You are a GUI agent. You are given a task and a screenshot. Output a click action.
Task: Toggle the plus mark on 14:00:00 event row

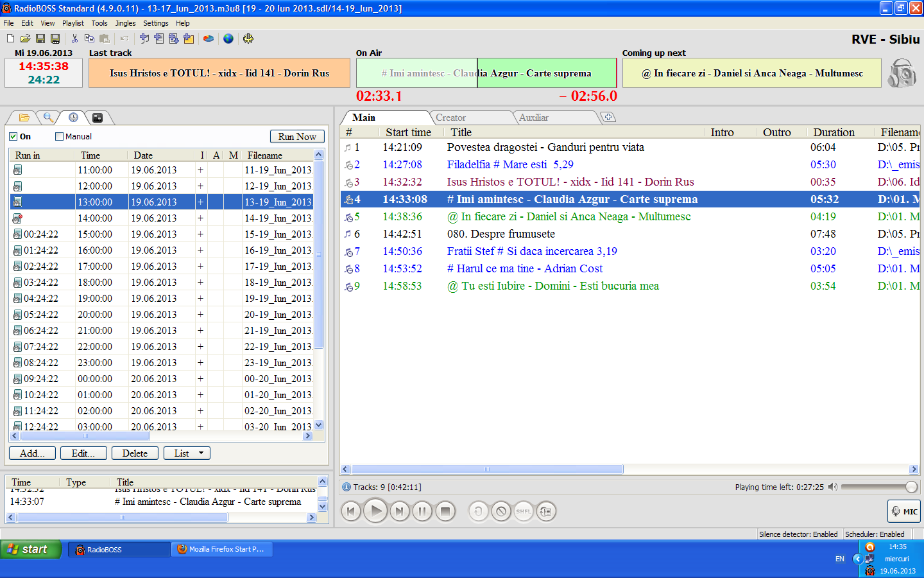click(200, 218)
